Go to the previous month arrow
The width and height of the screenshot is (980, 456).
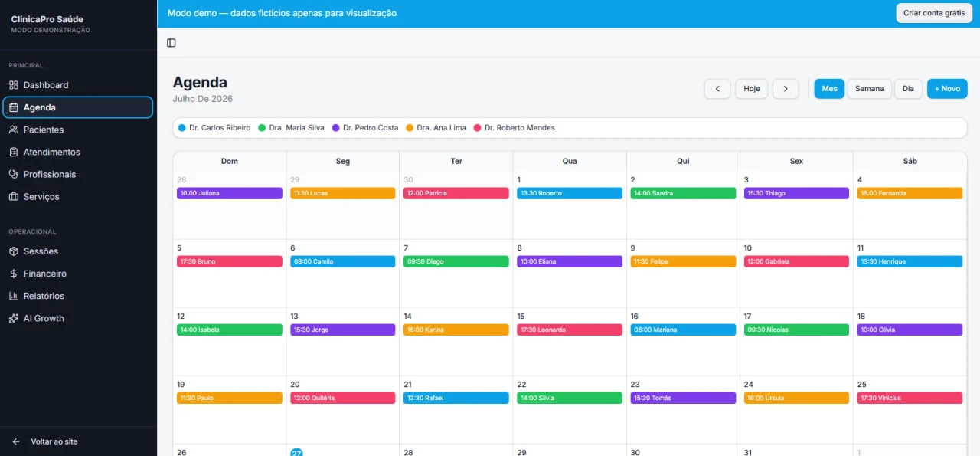point(717,89)
